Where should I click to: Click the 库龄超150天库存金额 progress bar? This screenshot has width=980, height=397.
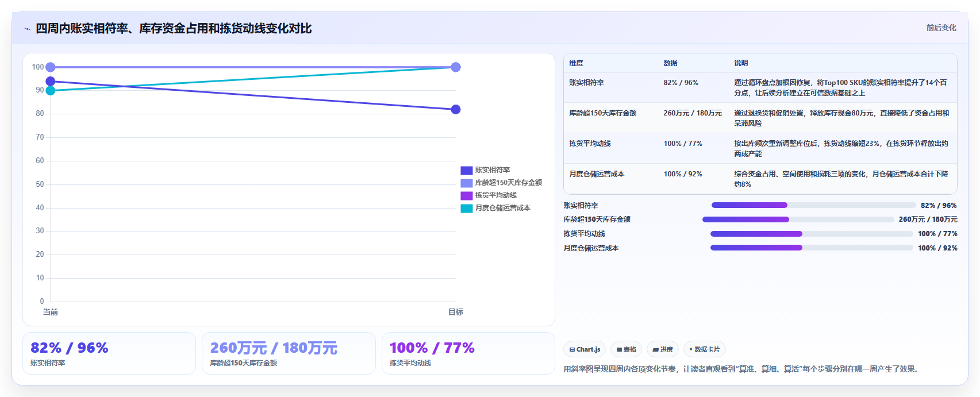point(798,219)
